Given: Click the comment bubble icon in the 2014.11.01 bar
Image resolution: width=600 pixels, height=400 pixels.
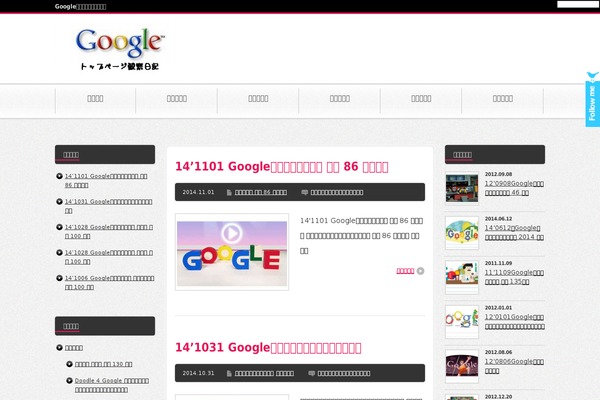Looking at the screenshot, I should click(305, 192).
